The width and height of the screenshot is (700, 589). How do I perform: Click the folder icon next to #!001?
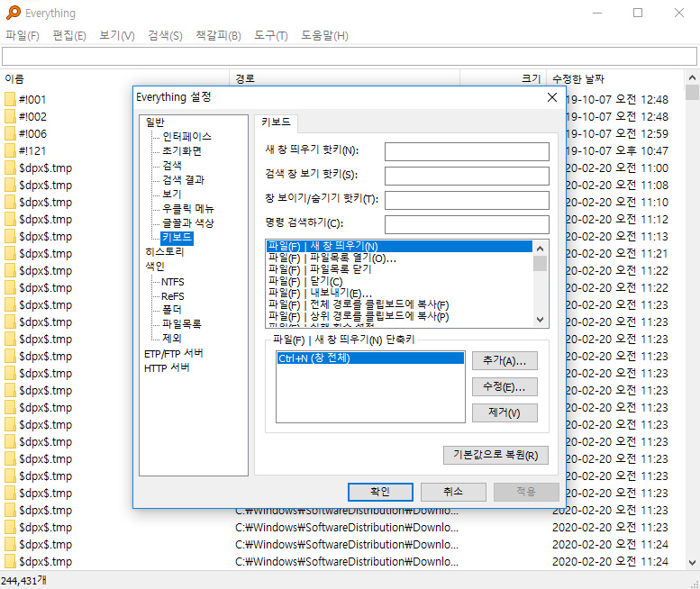(x=10, y=99)
